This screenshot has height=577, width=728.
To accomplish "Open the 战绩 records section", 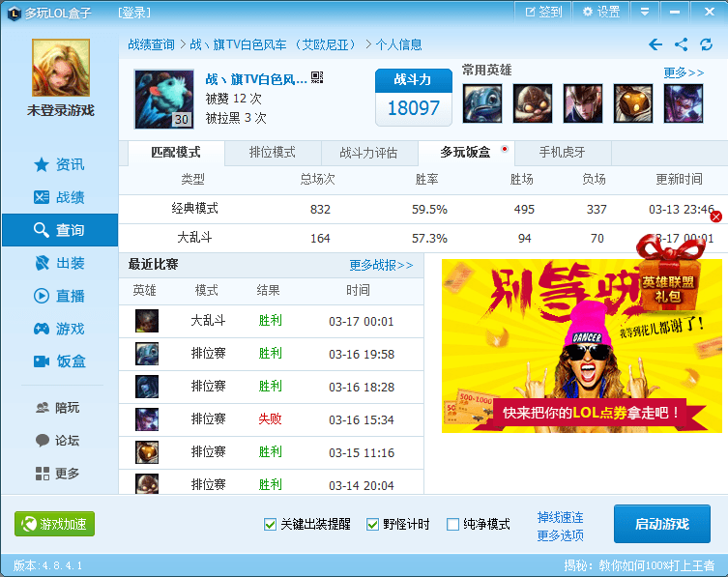I will [x=59, y=198].
